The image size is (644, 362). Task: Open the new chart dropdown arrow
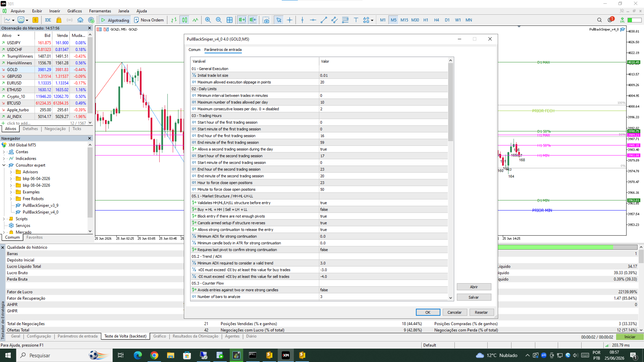[x=13, y=20]
